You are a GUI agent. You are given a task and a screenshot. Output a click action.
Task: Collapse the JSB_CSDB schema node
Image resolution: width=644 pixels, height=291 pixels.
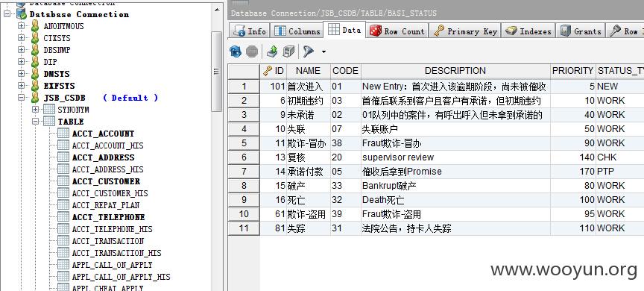coord(21,98)
